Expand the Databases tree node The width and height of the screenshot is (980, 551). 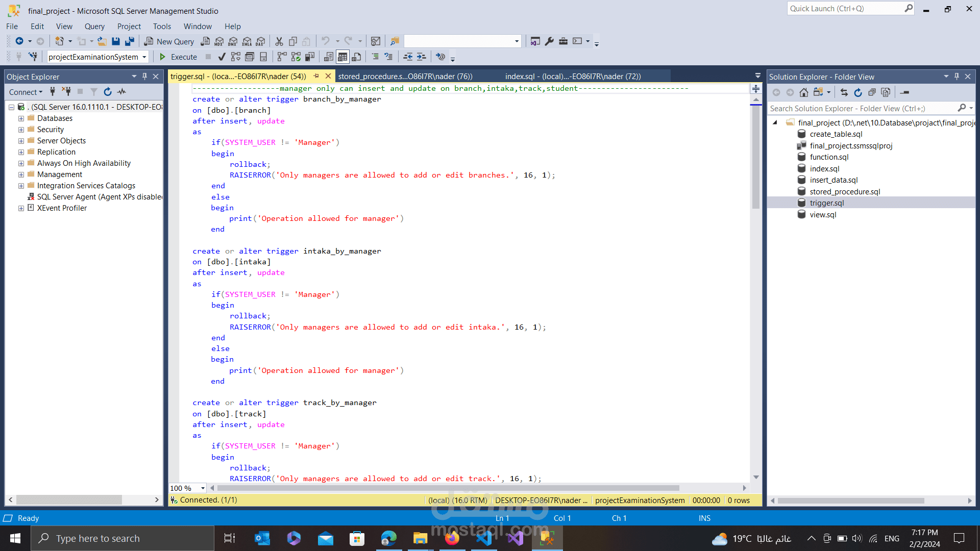point(21,118)
